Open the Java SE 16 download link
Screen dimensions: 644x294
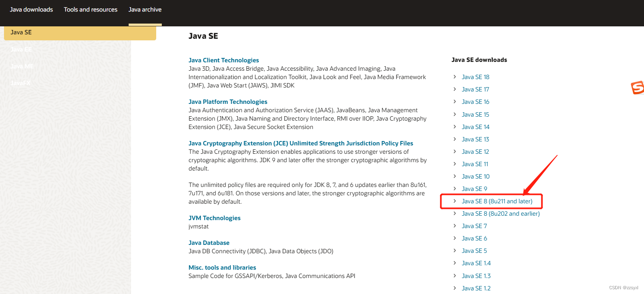tap(475, 102)
